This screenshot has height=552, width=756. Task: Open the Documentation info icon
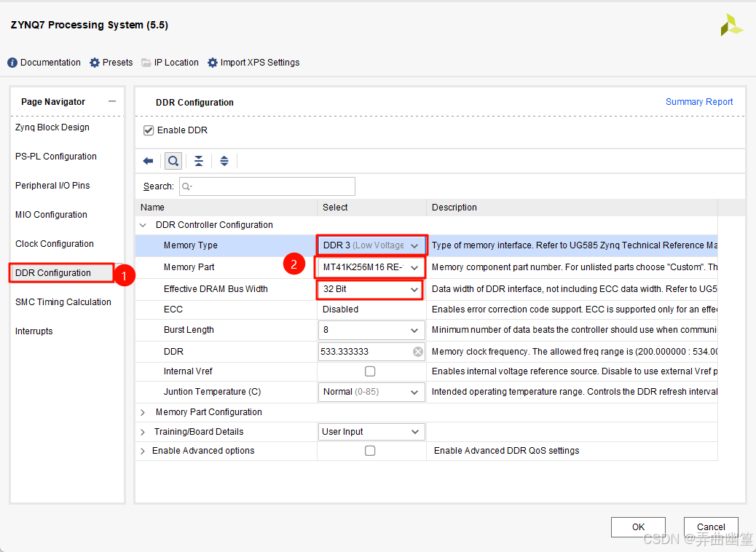click(x=12, y=63)
